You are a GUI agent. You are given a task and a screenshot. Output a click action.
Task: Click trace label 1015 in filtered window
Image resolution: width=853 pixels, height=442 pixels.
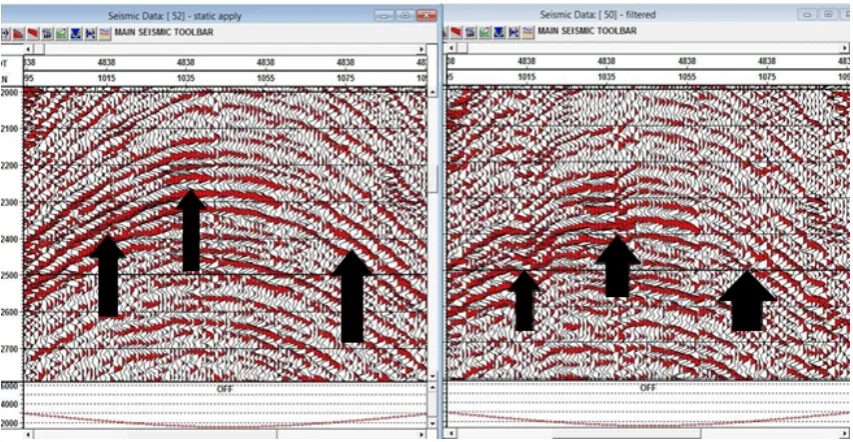(x=527, y=77)
